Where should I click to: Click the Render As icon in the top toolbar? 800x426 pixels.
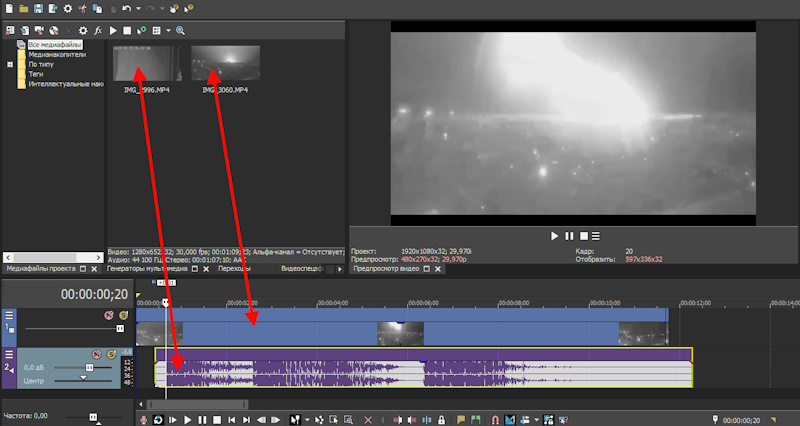pyautogui.click(x=53, y=9)
